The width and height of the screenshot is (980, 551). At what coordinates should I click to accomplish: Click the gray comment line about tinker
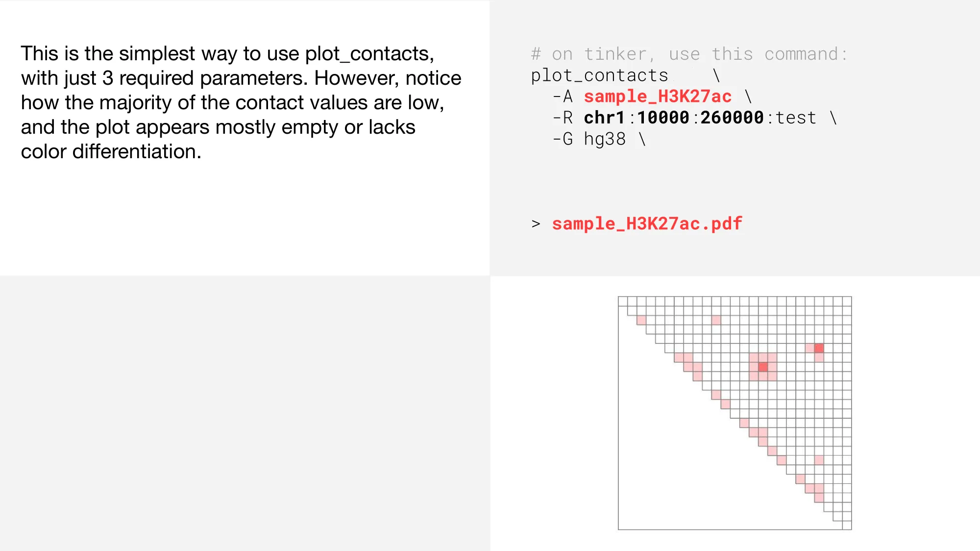tap(689, 54)
